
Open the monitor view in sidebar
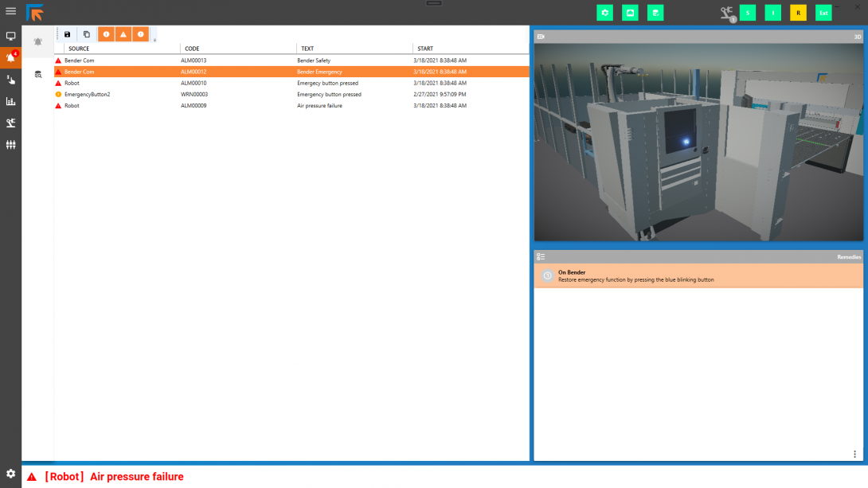click(10, 37)
